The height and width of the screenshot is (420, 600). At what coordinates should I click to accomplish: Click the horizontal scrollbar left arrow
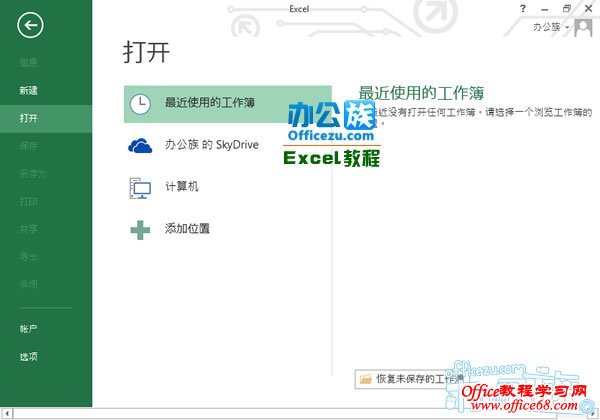[x=7, y=413]
